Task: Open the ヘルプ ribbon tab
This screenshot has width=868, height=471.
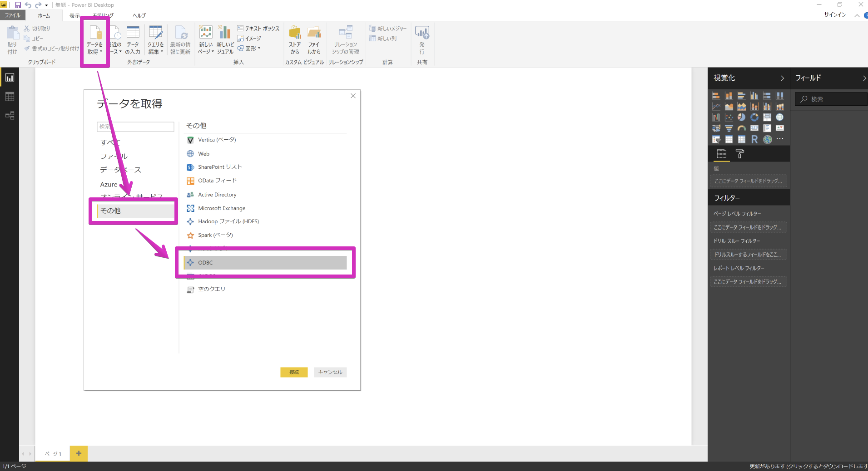Action: [139, 15]
